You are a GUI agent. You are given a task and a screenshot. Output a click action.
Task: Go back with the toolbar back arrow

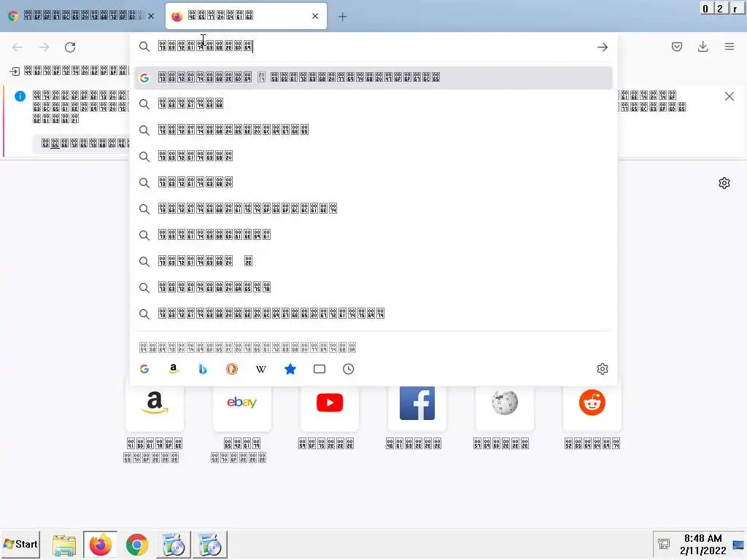(x=18, y=47)
